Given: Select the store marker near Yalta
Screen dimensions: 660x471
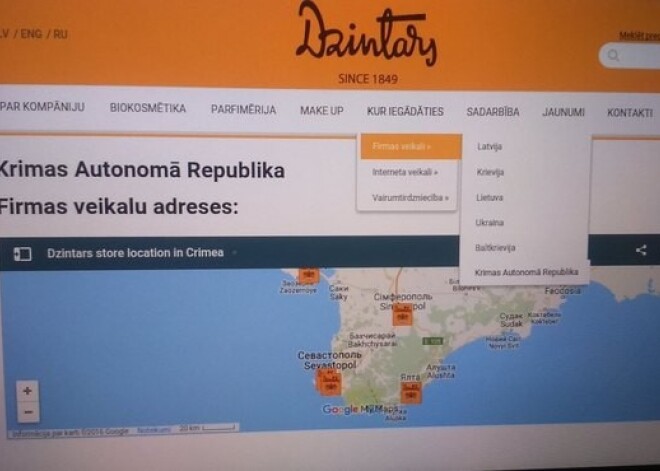Looking at the screenshot, I should click(410, 390).
